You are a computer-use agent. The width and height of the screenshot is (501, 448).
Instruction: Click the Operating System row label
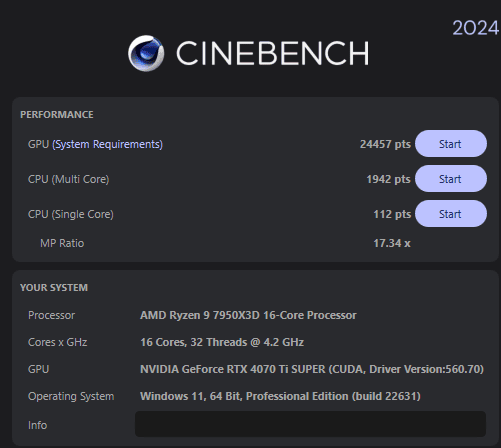(x=71, y=396)
